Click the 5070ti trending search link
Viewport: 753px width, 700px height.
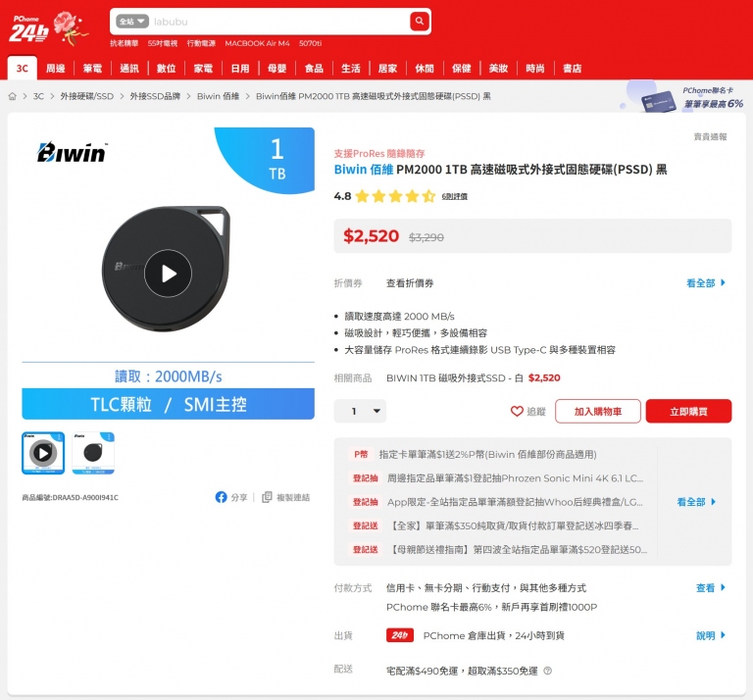pos(310,43)
